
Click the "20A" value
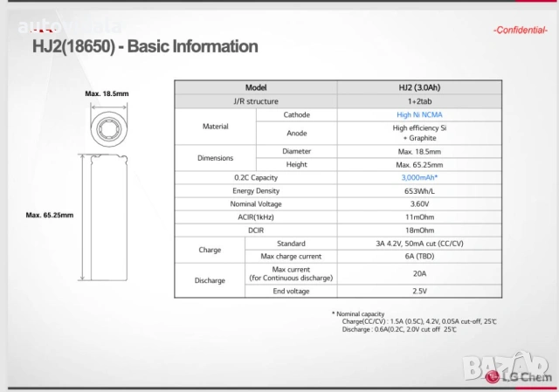419,273
